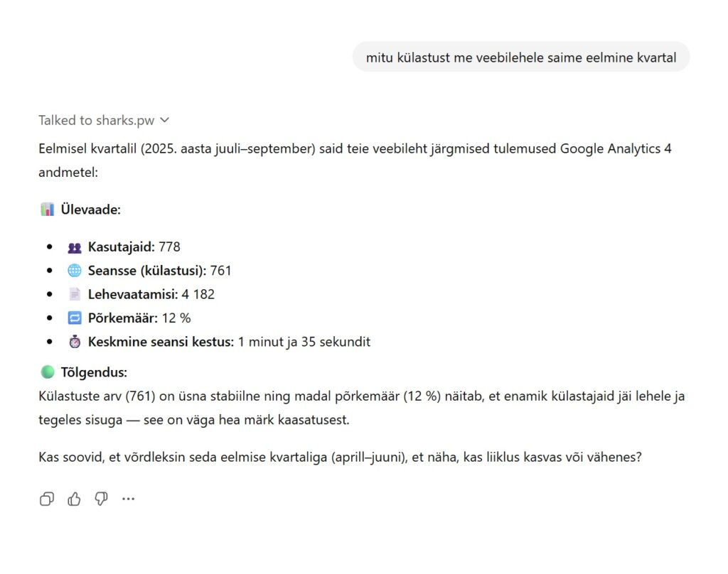
Task: Click the 'Keskmine seansi kestus' label
Action: pos(161,342)
